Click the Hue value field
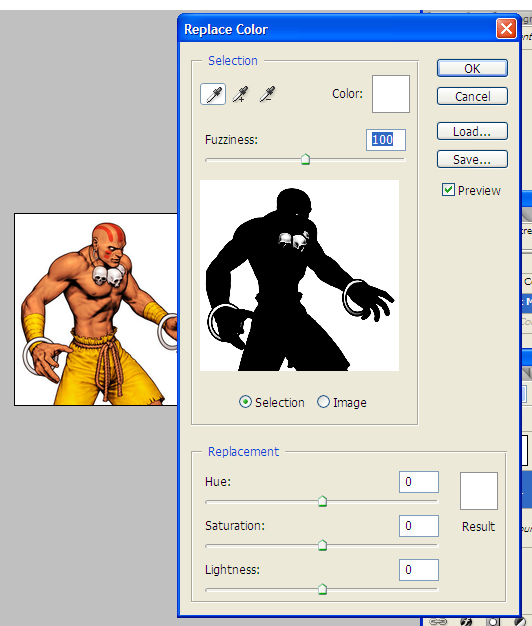Image resolution: width=532 pixels, height=626 pixels. pos(419,482)
